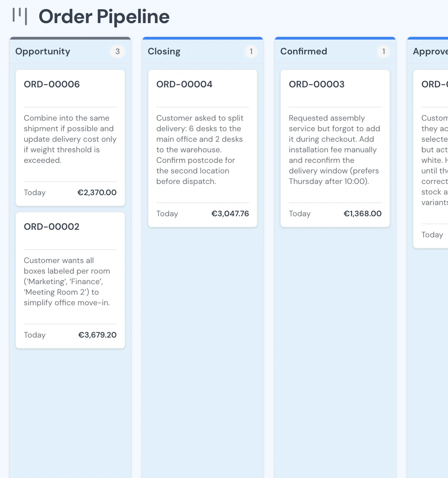Click the Today date on ORD-00006 card
Viewport: 448px width, 478px height.
click(x=35, y=193)
